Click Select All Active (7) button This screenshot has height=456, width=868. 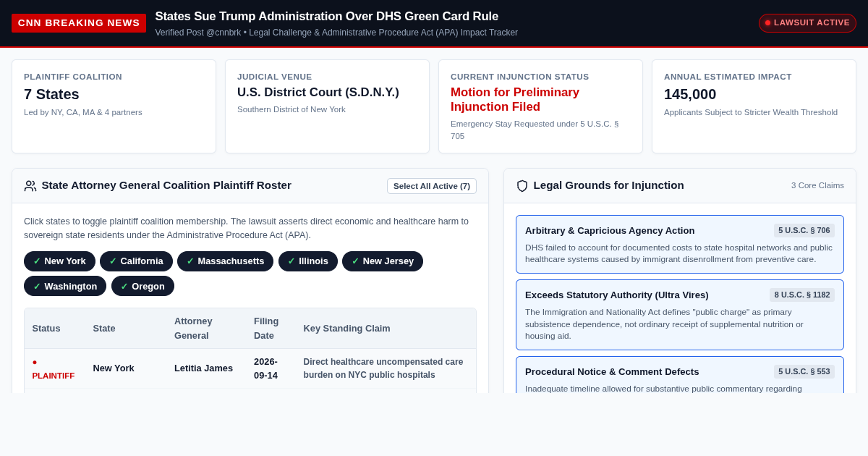432,186
